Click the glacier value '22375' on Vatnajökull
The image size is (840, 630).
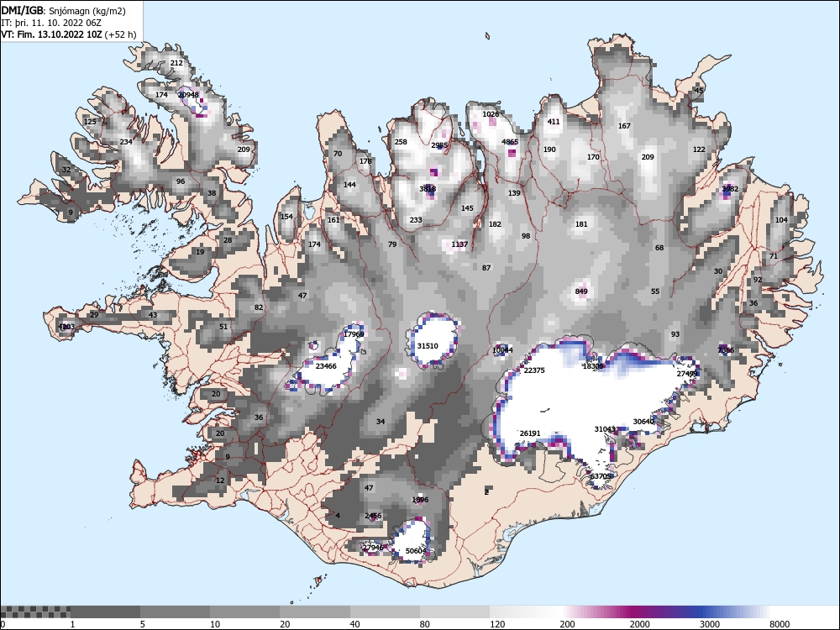[x=534, y=370]
